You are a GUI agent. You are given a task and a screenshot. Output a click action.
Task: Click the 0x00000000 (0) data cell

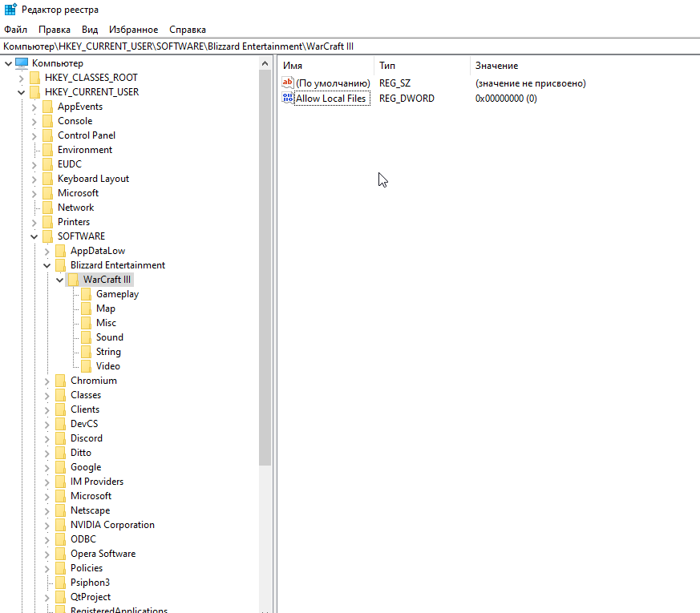click(506, 99)
